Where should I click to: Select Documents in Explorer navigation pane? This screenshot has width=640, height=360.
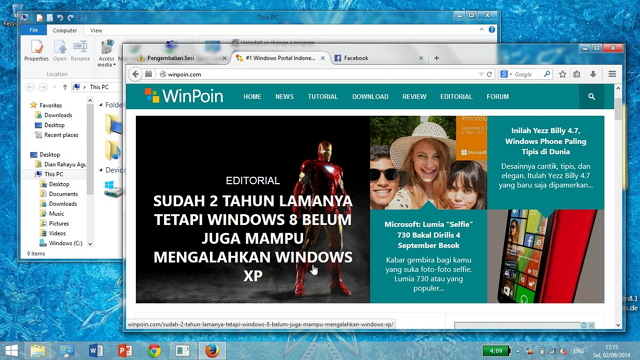click(x=63, y=194)
